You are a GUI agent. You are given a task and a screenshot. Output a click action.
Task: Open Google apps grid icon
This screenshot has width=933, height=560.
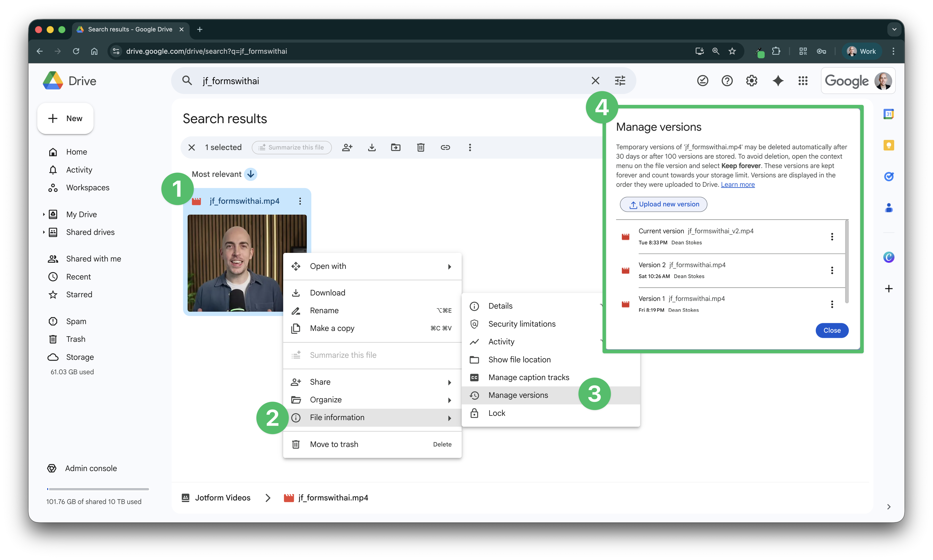click(x=803, y=81)
